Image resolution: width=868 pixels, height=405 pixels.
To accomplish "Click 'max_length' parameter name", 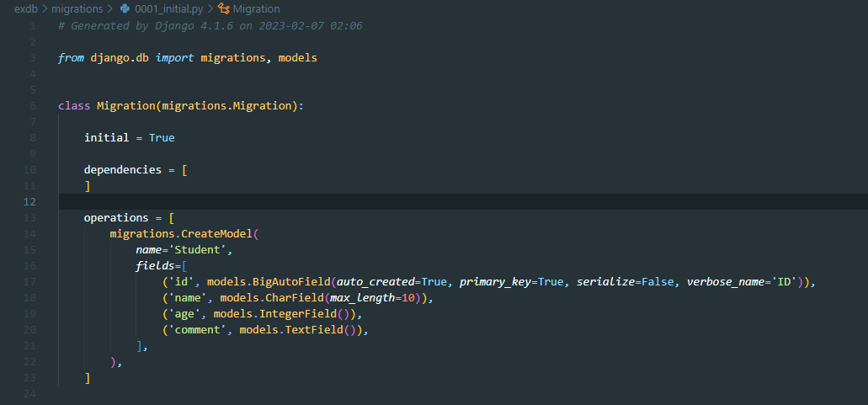I will (x=363, y=298).
